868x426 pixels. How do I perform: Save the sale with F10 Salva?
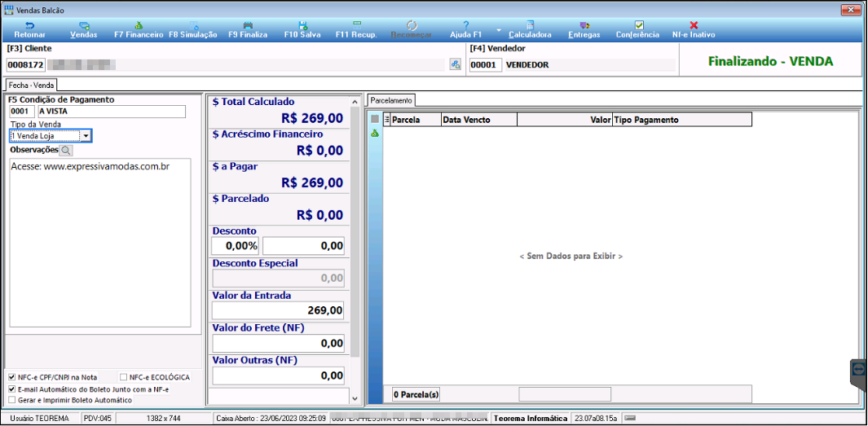302,30
